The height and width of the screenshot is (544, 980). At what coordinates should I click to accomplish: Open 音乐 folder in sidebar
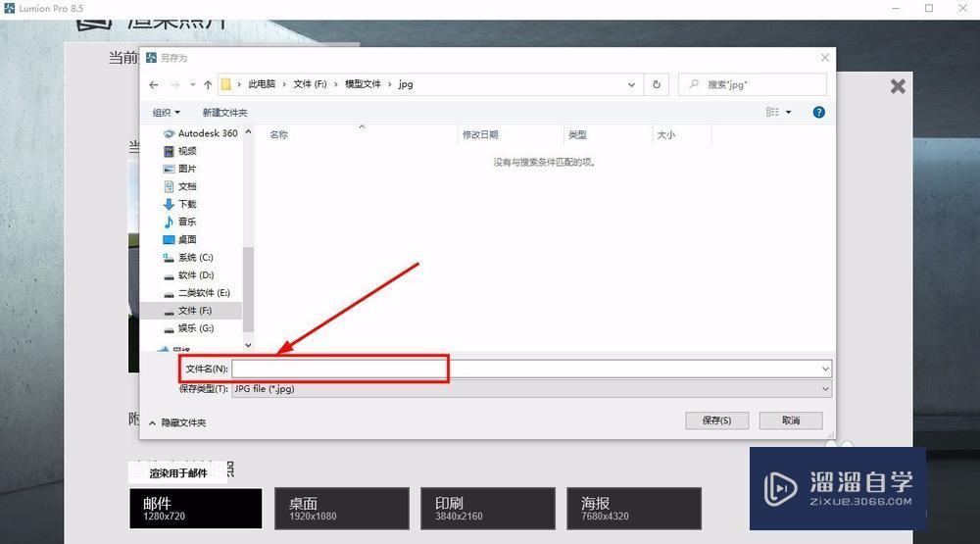point(180,222)
